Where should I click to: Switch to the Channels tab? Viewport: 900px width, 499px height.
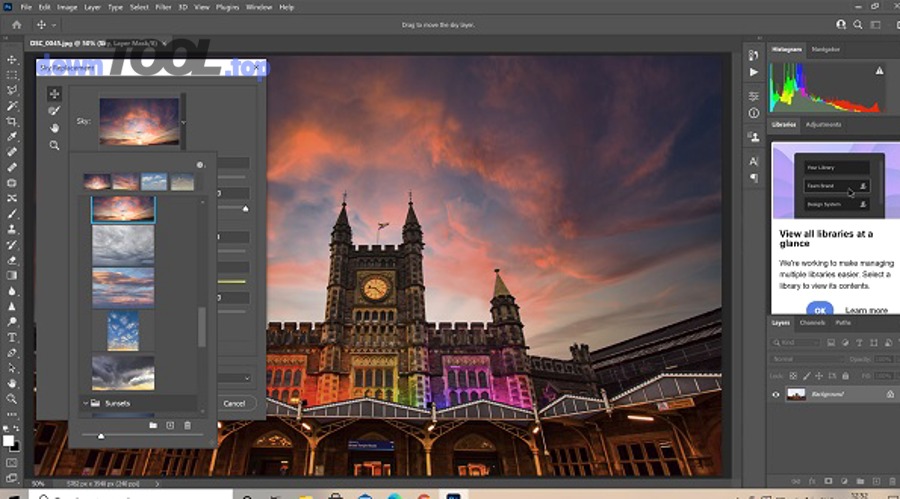pos(812,323)
